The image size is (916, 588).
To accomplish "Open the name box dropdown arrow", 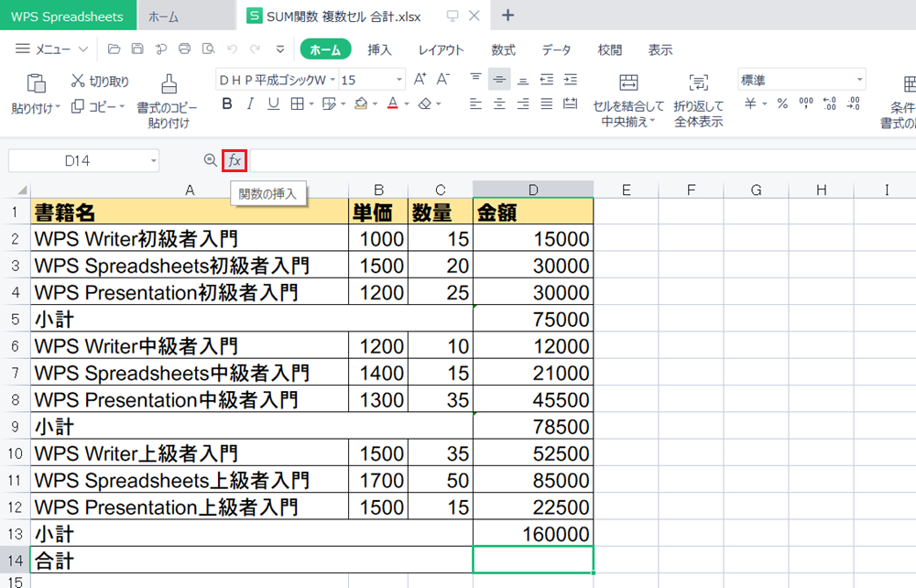I will coord(153,160).
